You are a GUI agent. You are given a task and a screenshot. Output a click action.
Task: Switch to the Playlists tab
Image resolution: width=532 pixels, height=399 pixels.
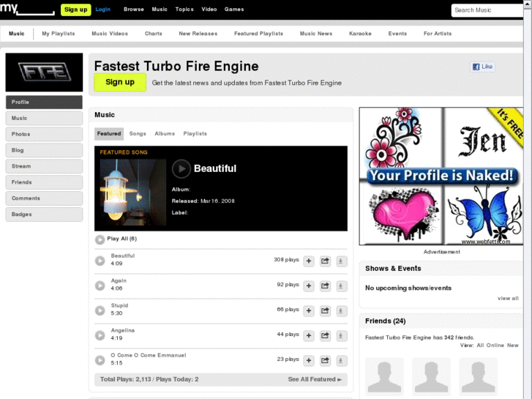pos(195,134)
